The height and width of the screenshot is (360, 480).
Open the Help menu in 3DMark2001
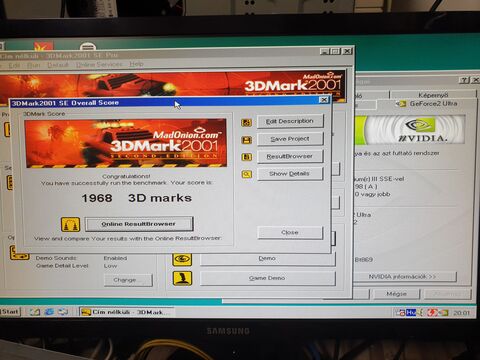coord(136,64)
